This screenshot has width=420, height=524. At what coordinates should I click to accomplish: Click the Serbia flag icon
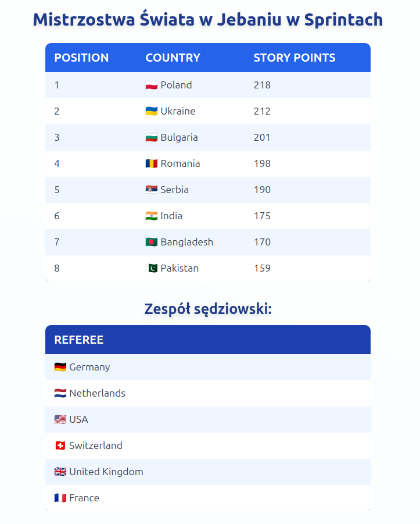(x=152, y=190)
